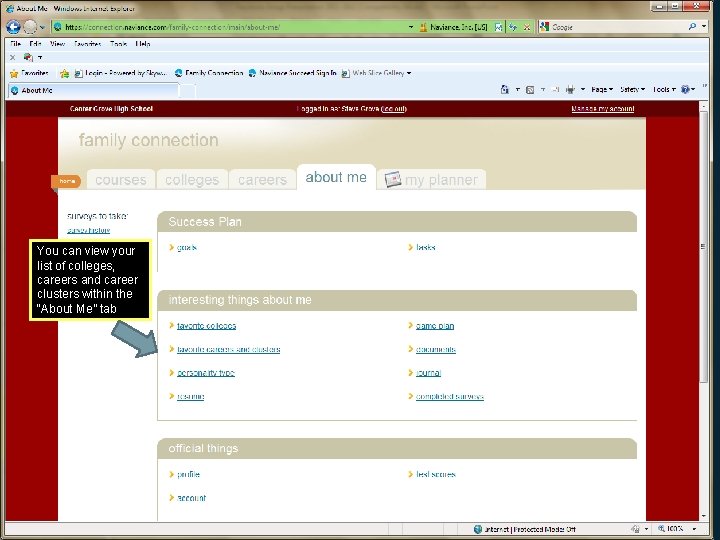This screenshot has height=540, width=720.
Task: Open the View menu
Action: pos(57,44)
